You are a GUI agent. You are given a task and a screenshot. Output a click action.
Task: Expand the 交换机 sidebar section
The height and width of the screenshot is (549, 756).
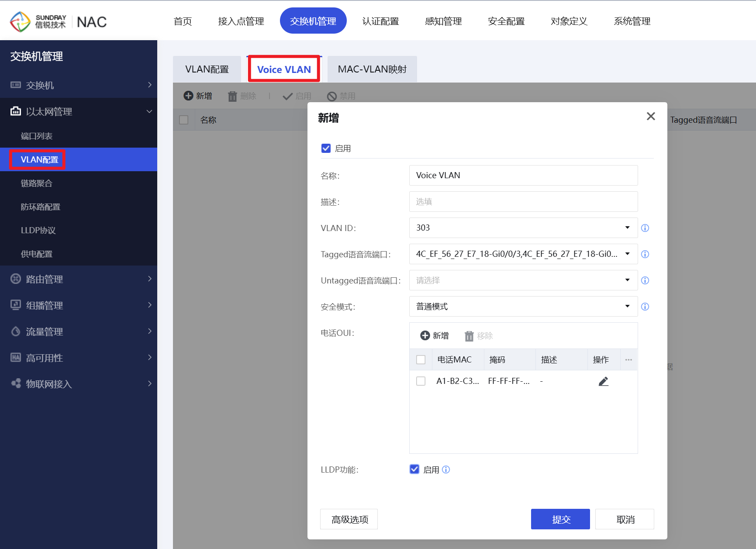tap(79, 85)
